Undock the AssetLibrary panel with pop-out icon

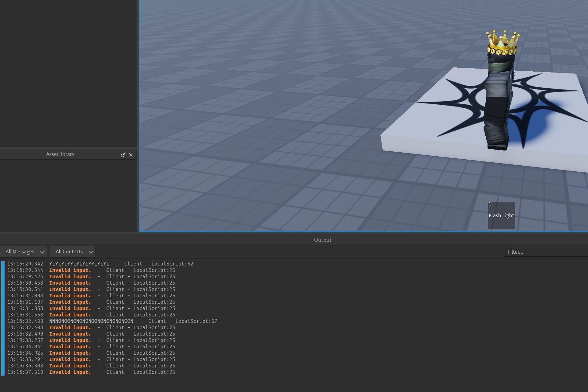(x=123, y=155)
